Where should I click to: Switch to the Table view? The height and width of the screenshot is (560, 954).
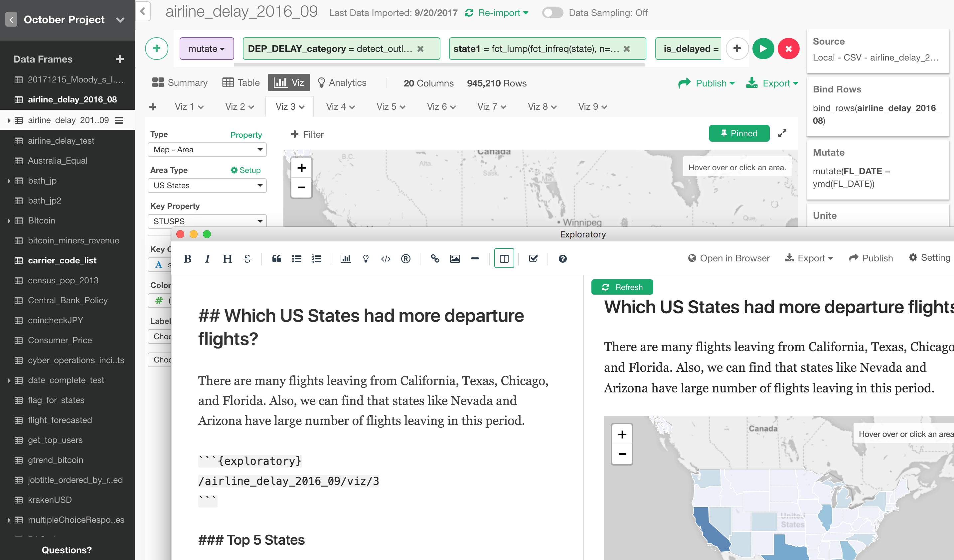click(x=241, y=82)
